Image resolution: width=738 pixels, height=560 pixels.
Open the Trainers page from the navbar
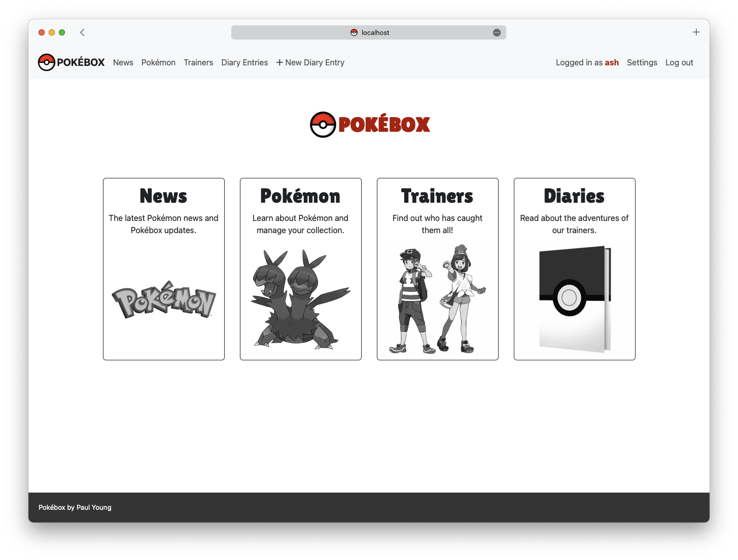coord(198,62)
